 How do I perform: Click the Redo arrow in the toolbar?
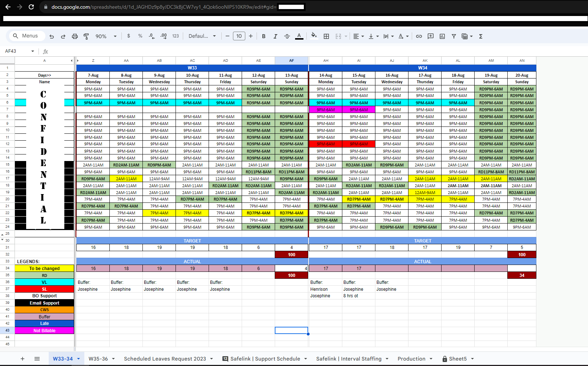click(x=63, y=36)
